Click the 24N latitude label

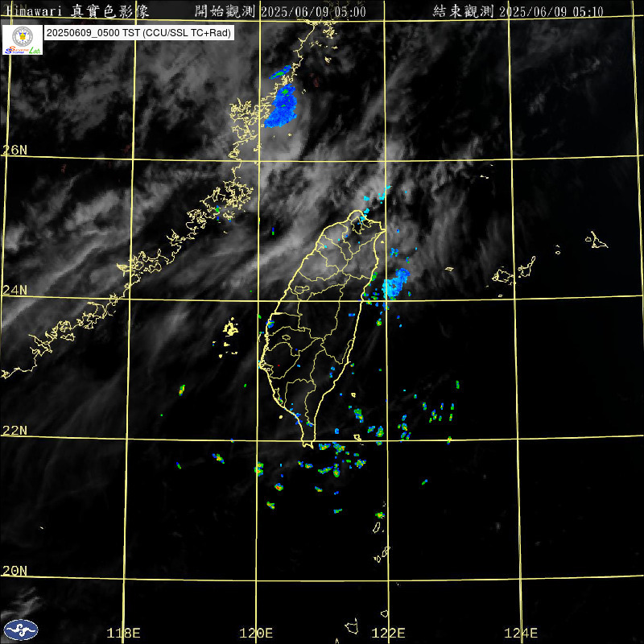coord(14,290)
